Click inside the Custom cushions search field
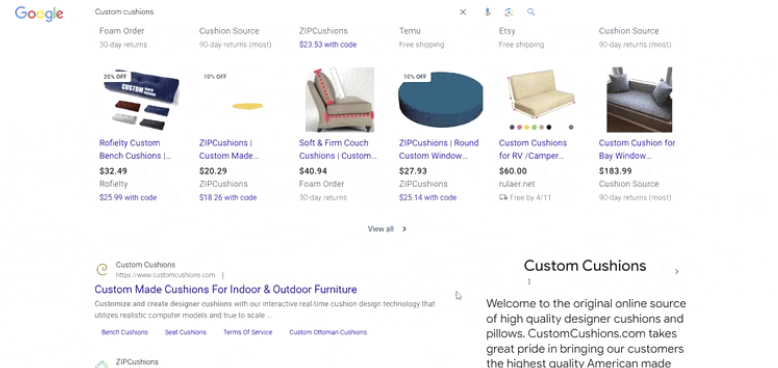Screen dimensions: 778x368 click(273, 12)
